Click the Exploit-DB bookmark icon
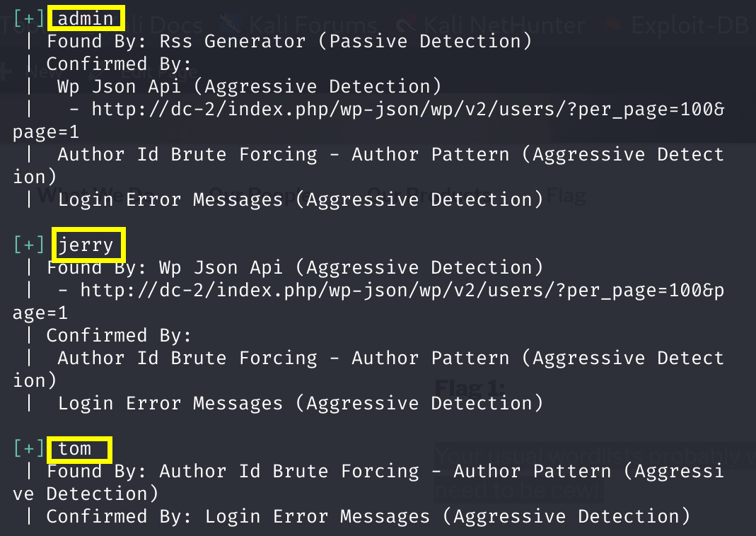This screenshot has height=536, width=756. click(x=612, y=25)
